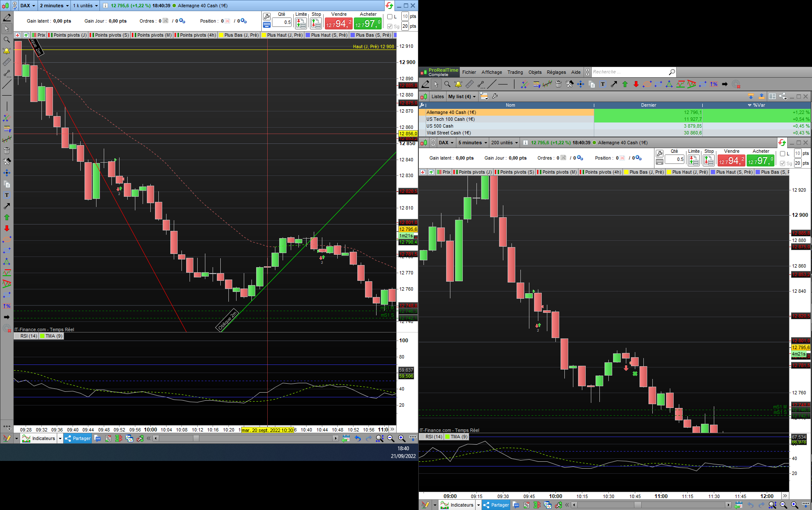Open the Partager share button on 2-minute chart
This screenshot has width=812, height=510.
[x=78, y=438]
